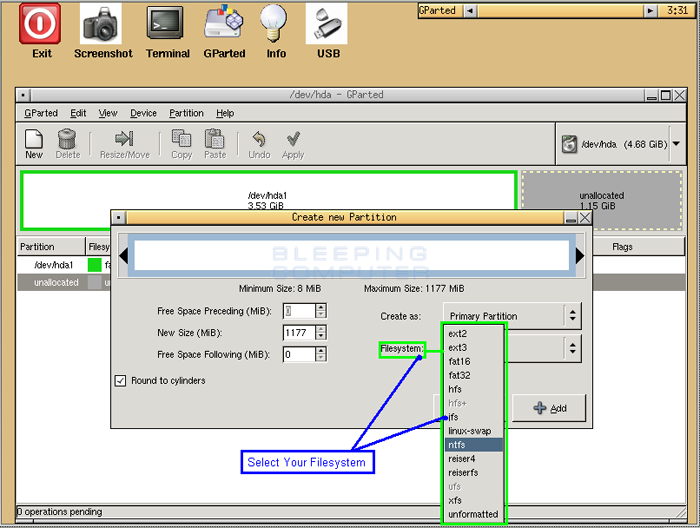
Task: Click the left arrow of partition resize bar
Action: [x=124, y=256]
